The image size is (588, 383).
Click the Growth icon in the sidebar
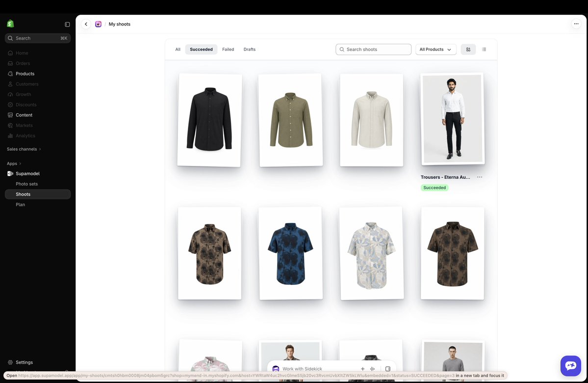(10, 94)
